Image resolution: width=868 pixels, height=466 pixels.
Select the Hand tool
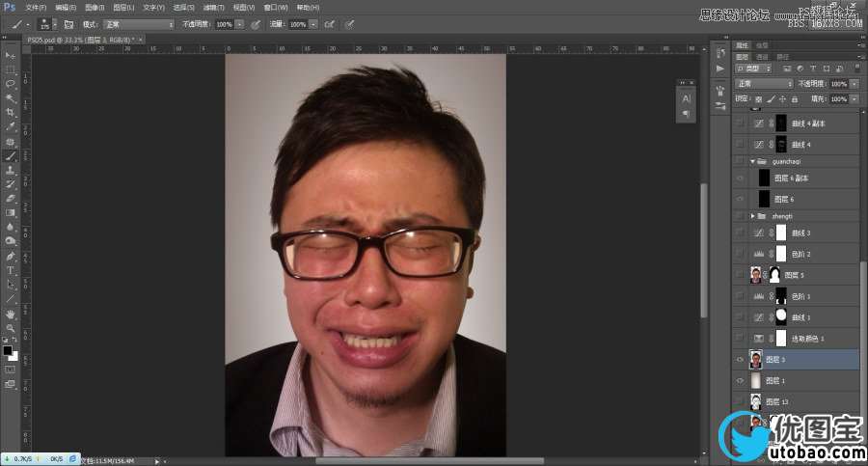tap(10, 315)
